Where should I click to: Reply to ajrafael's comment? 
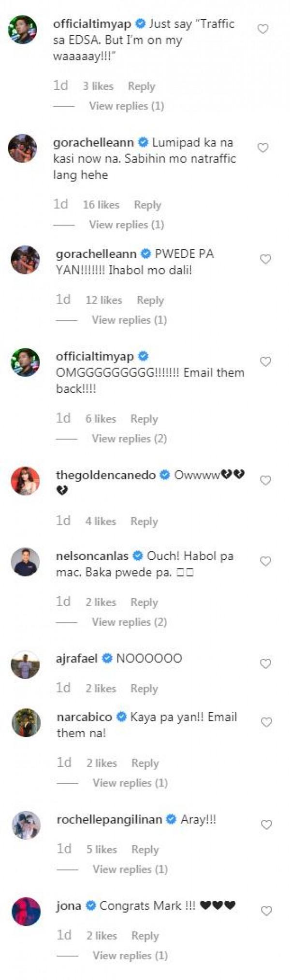144,689
